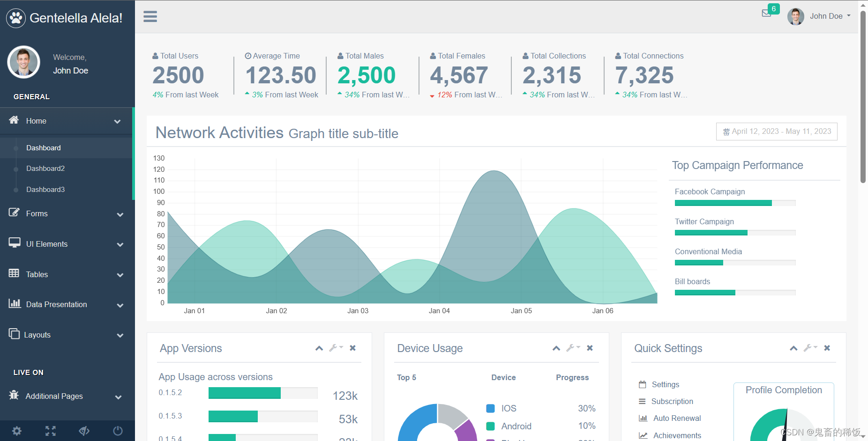Toggle sidebar with hamburger menu icon
Image resolution: width=868 pixels, height=441 pixels.
[x=150, y=16]
